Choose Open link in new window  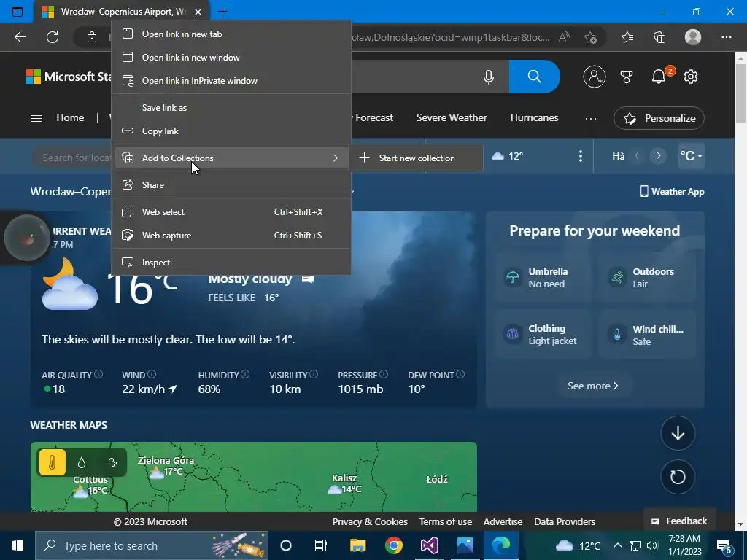coord(231,58)
